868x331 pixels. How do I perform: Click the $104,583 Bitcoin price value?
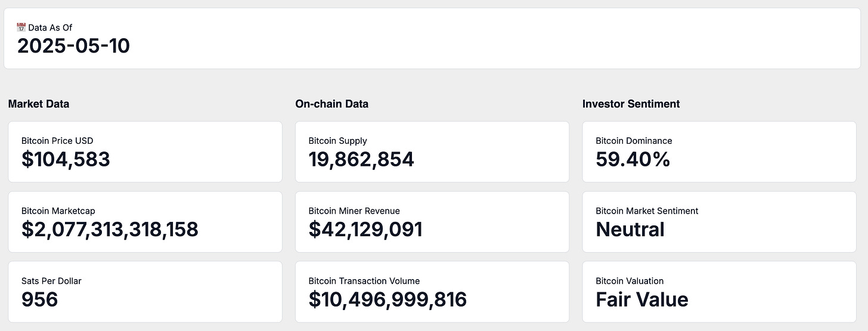(66, 159)
